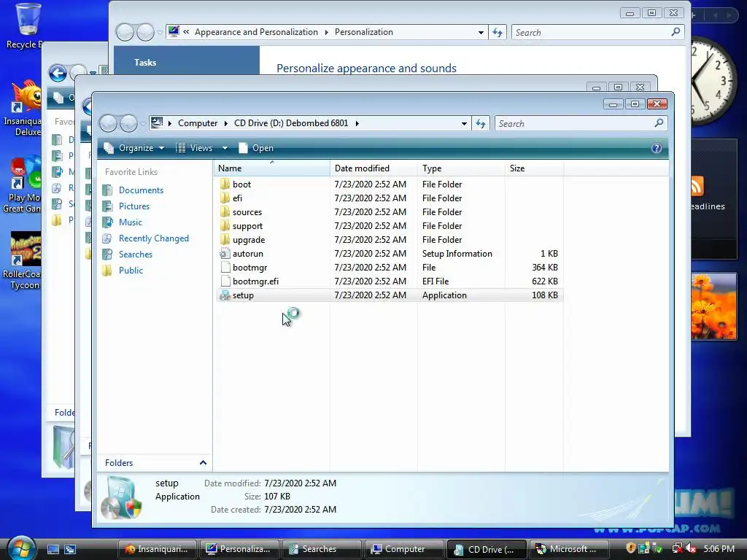Open Documents favorite link
747x560 pixels.
pos(141,190)
